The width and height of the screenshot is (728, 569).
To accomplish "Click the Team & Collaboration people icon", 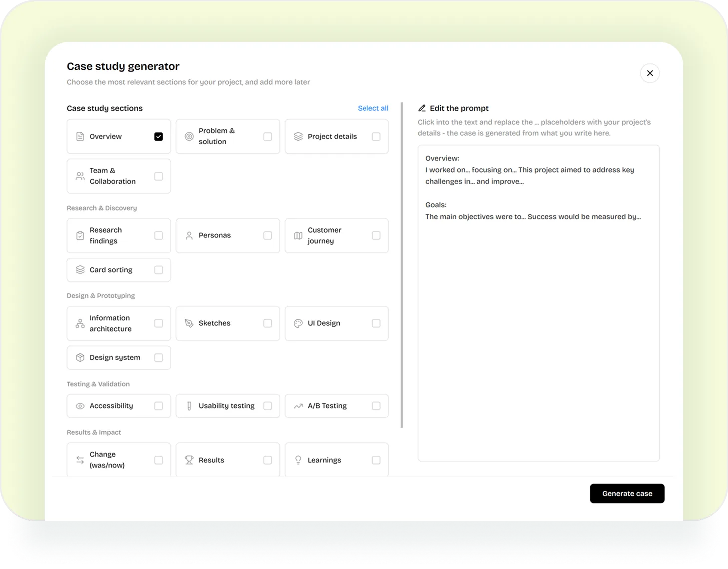I will (x=80, y=176).
